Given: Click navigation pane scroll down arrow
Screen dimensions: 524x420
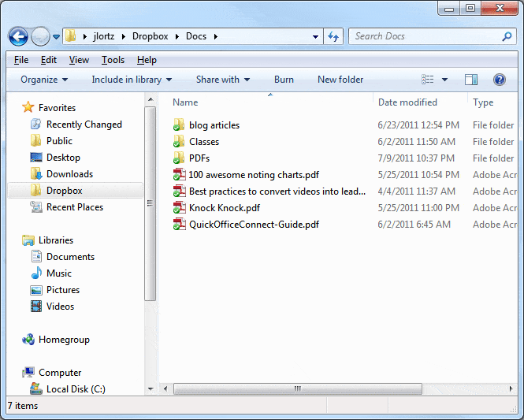Looking at the screenshot, I should coord(151,389).
